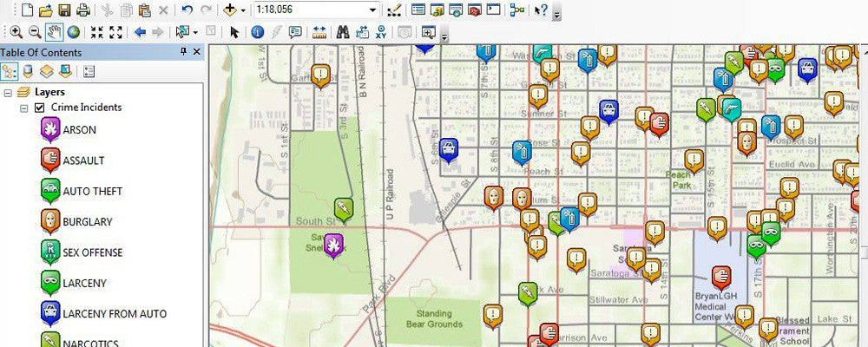Toggle List By Visibility view
The width and height of the screenshot is (868, 347).
47,71
